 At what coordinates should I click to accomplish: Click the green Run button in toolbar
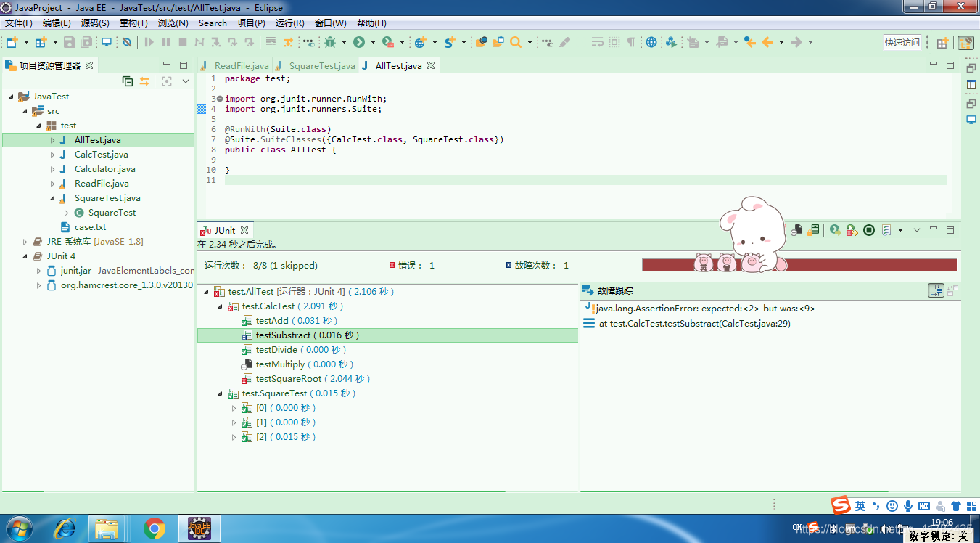click(358, 42)
